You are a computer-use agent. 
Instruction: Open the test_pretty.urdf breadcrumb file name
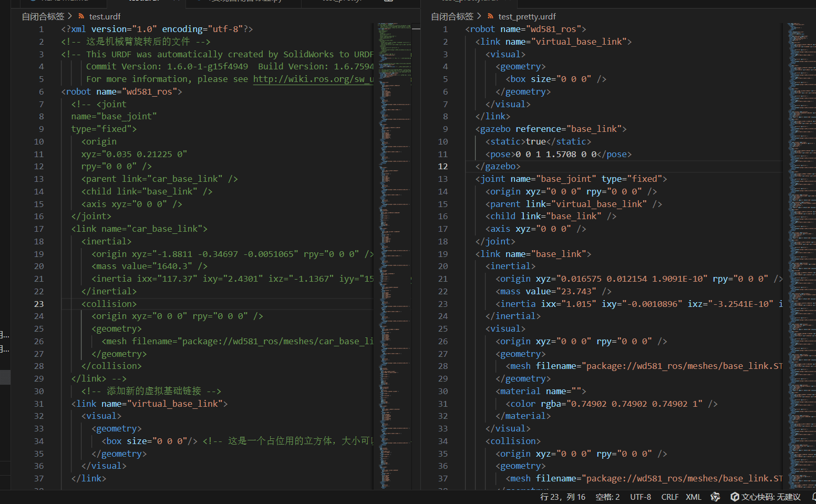tap(526, 17)
